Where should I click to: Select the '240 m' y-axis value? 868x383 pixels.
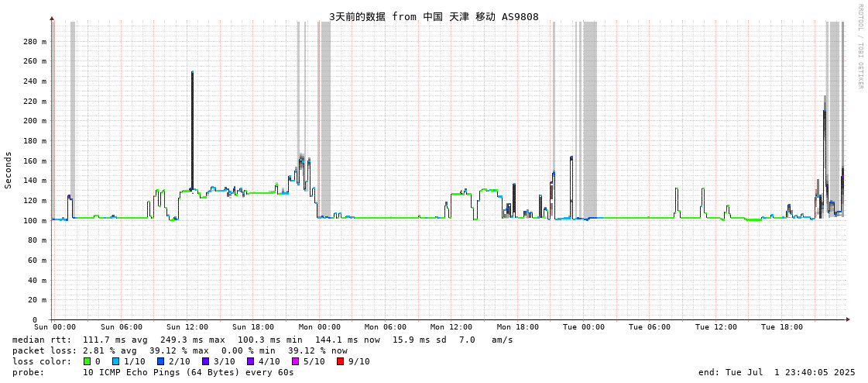(x=36, y=81)
